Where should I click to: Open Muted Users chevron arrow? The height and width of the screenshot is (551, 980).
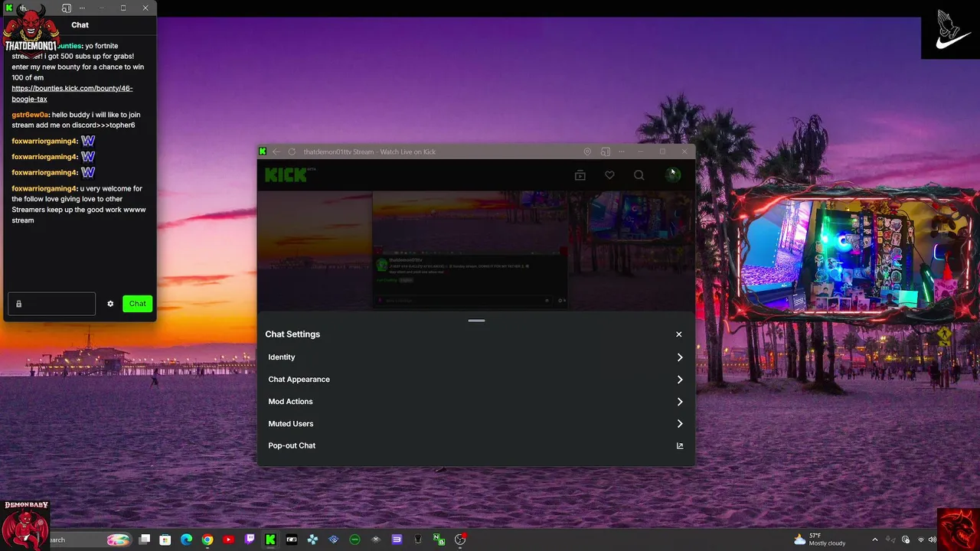[679, 424]
